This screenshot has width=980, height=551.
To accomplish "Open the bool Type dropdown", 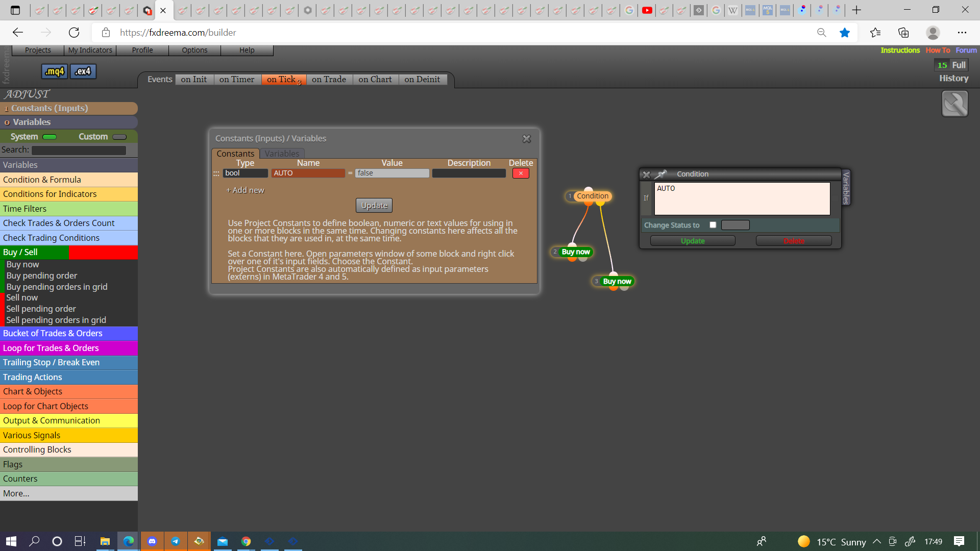I will 246,173.
